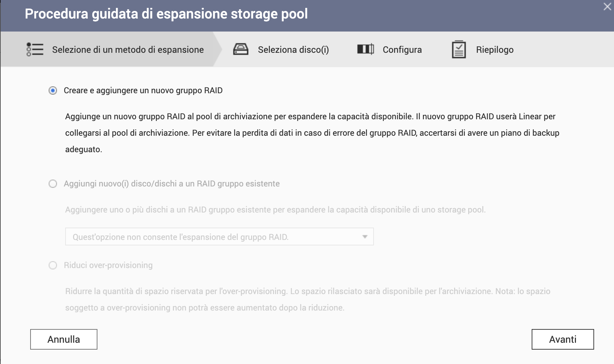Click the Configura step icon
The width and height of the screenshot is (614, 364).
[365, 49]
